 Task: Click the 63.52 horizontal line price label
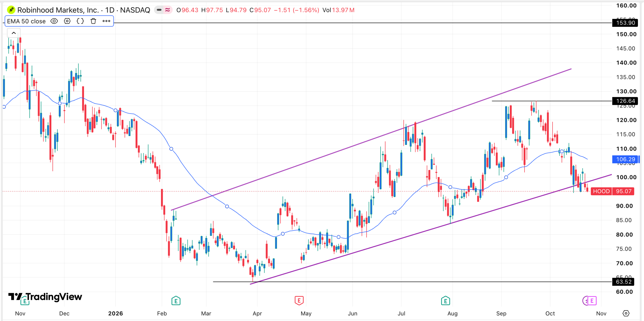pyautogui.click(x=623, y=282)
